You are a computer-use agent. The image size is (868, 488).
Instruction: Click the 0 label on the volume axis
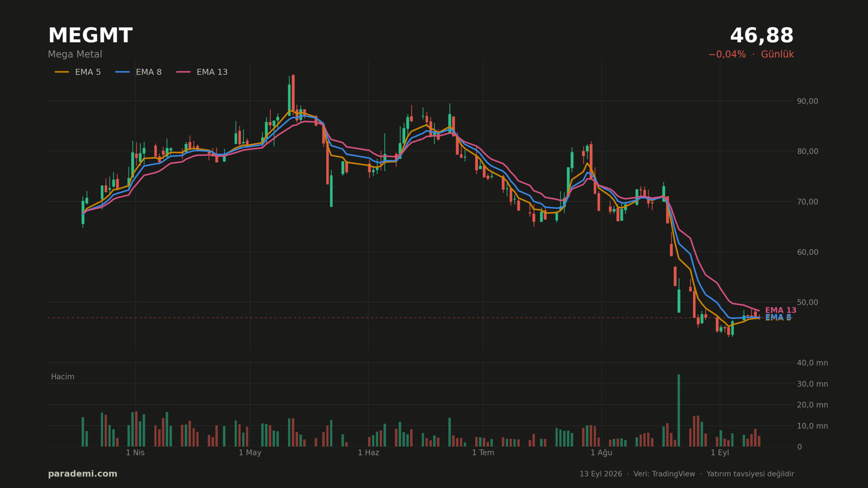coord(799,447)
